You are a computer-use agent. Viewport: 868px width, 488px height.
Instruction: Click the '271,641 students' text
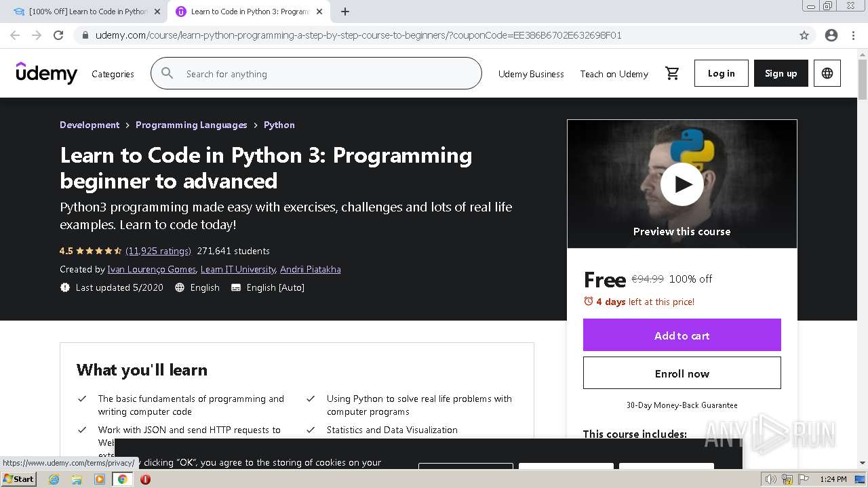coord(233,251)
